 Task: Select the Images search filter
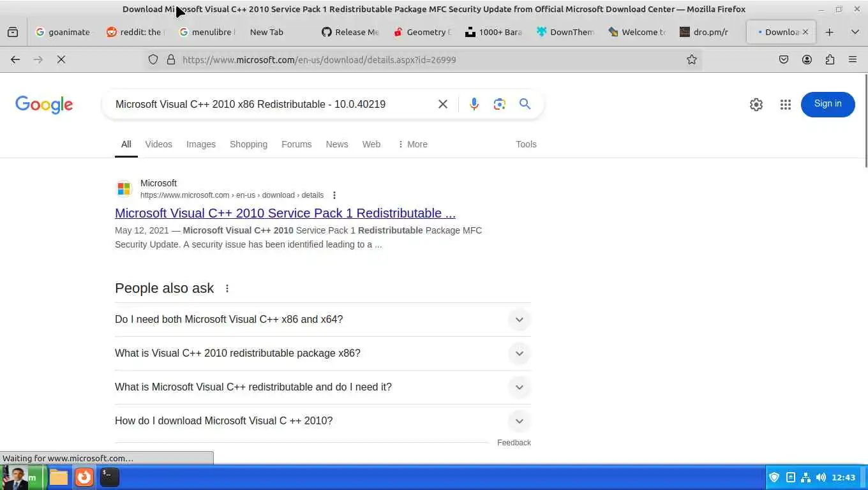click(x=201, y=144)
